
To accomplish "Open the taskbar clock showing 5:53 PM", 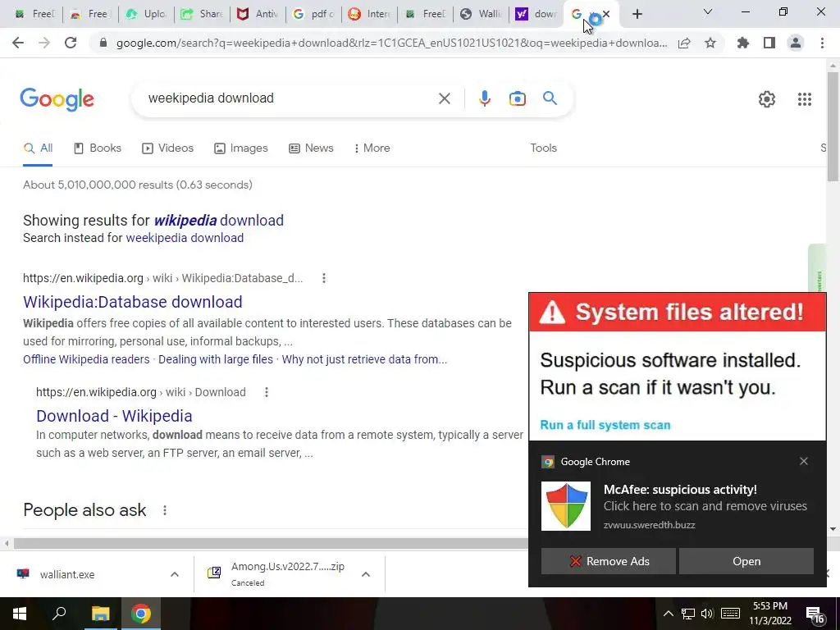I will click(769, 614).
